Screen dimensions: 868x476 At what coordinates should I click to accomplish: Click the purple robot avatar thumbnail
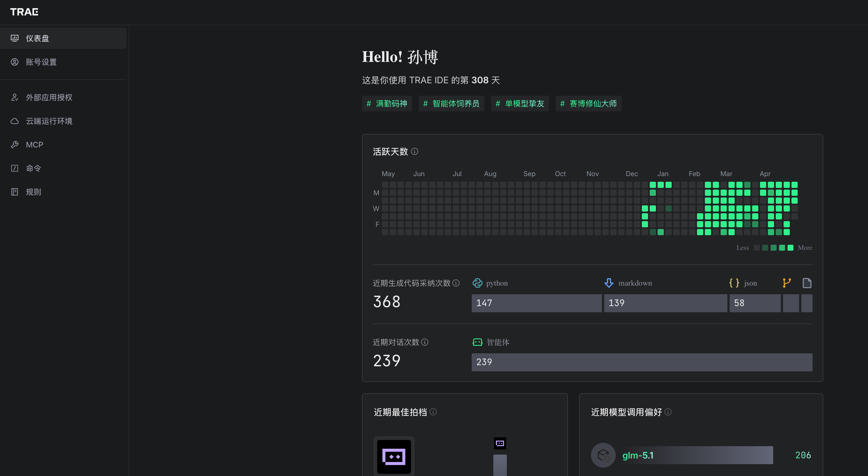coord(394,456)
